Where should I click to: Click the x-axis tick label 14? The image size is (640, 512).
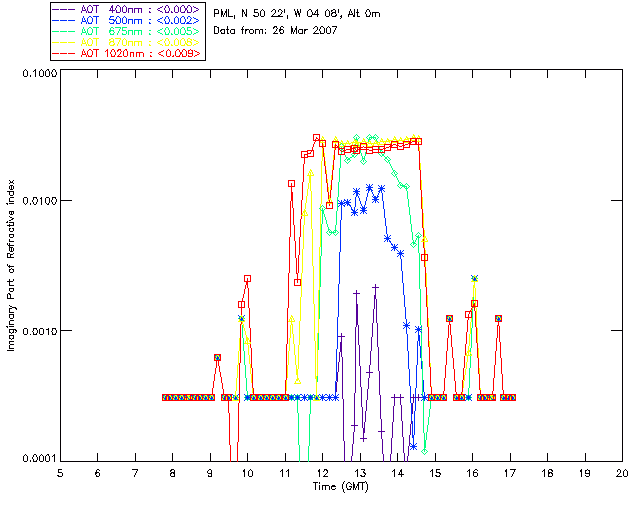(398, 473)
